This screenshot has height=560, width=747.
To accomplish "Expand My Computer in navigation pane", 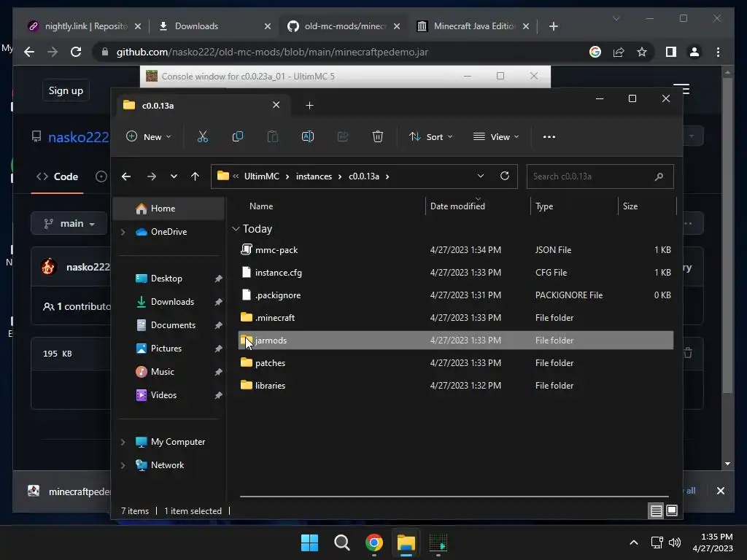I will [123, 442].
